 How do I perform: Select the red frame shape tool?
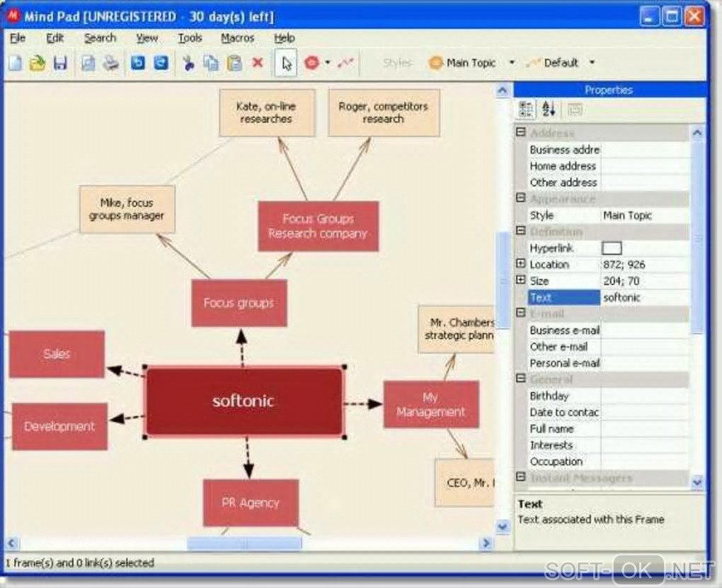[x=311, y=63]
